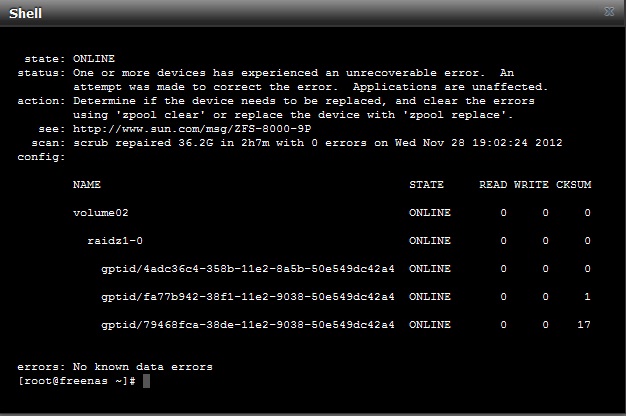Click the READ column header

493,184
